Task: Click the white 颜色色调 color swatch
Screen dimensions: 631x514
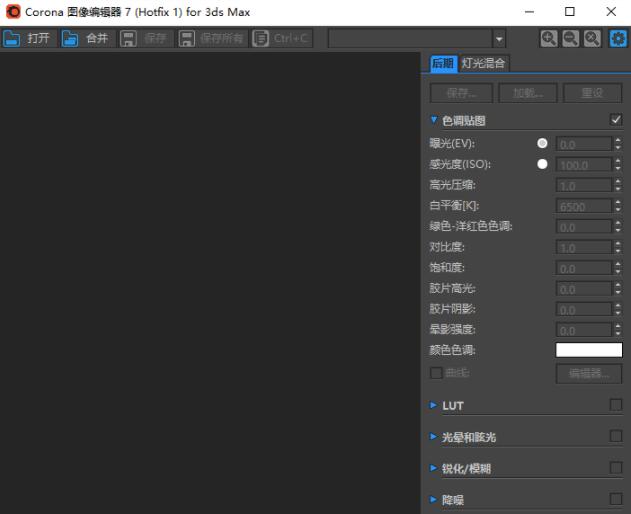Action: (588, 350)
